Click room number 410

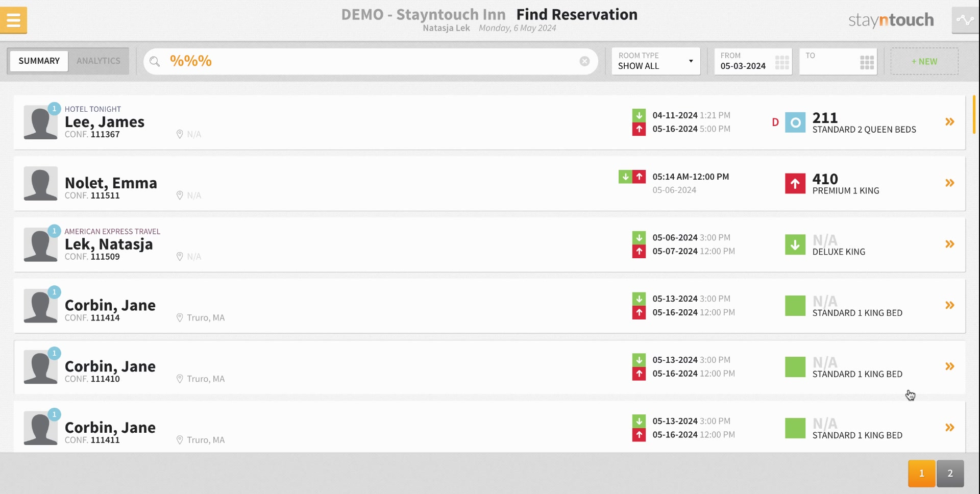point(825,179)
